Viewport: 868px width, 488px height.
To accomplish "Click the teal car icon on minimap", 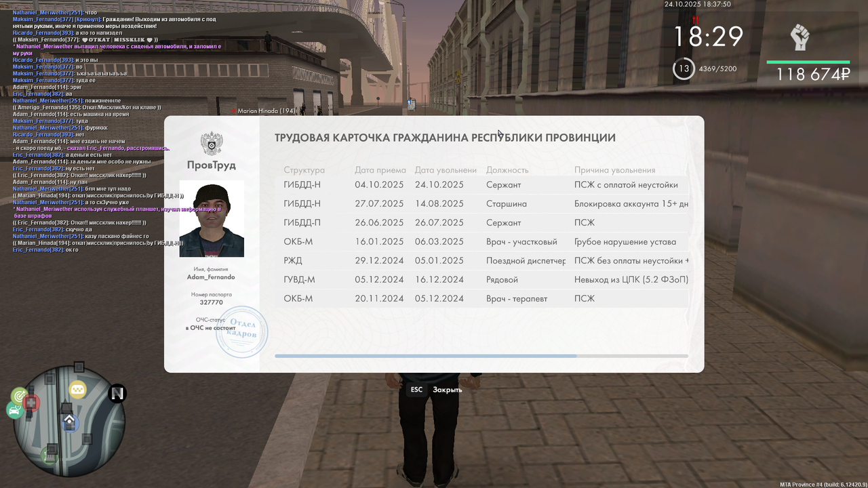I will coord(14,410).
